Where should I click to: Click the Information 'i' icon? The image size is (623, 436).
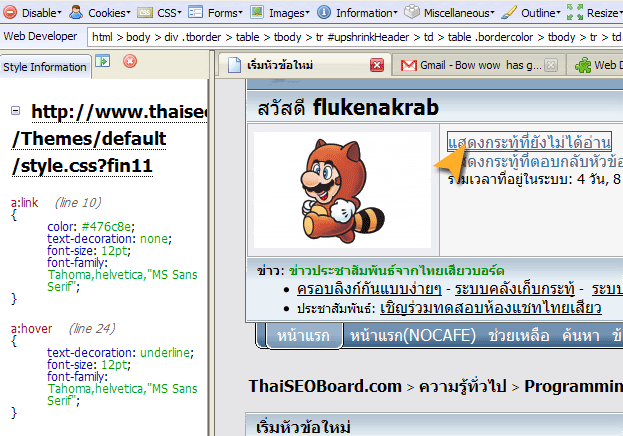[x=324, y=12]
